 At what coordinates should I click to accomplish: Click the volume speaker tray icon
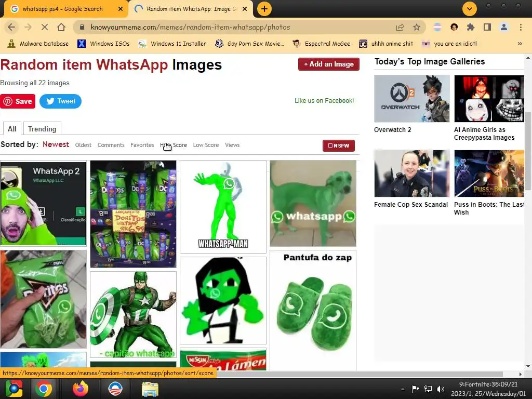point(441,389)
